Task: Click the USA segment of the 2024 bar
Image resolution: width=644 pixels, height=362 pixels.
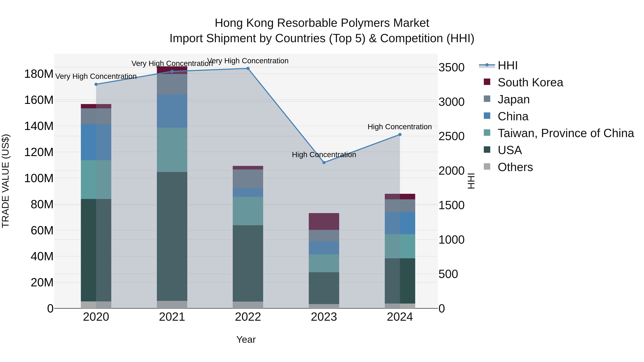Action: click(400, 281)
